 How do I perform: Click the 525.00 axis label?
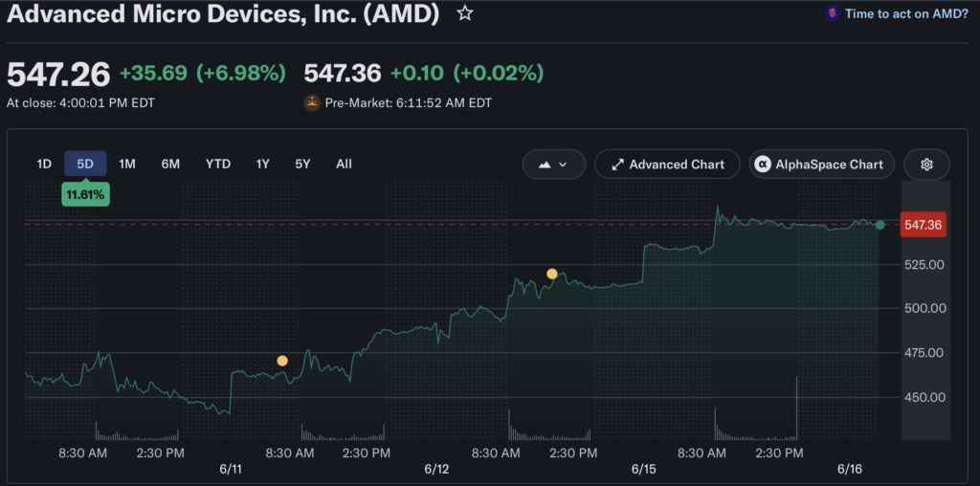[x=924, y=265]
